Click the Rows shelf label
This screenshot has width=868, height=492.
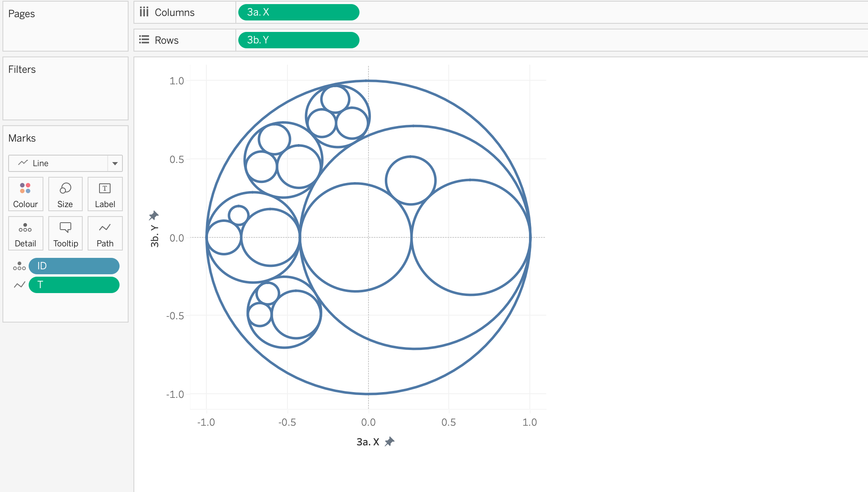click(x=166, y=40)
